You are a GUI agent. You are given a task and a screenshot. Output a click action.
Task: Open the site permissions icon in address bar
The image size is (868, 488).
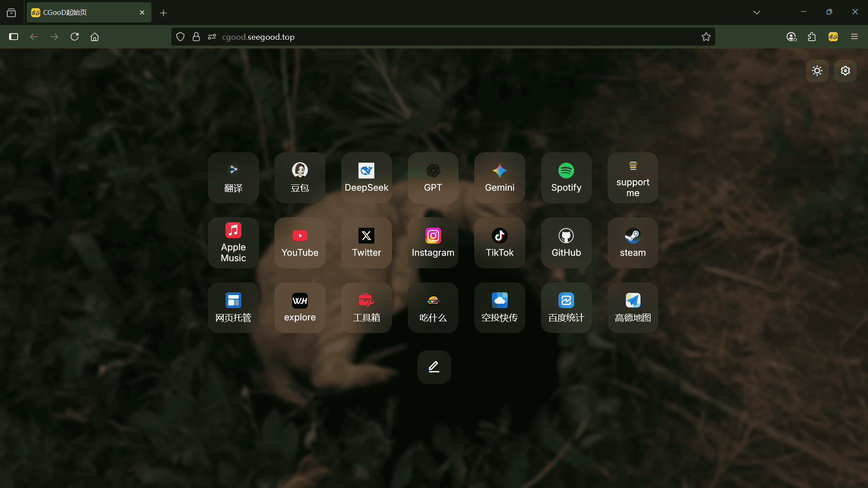click(x=212, y=37)
